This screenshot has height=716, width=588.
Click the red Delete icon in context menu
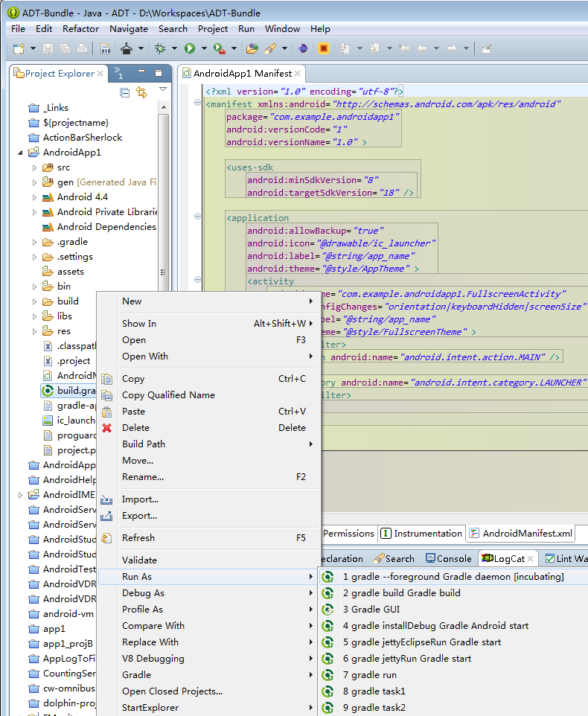[x=107, y=428]
